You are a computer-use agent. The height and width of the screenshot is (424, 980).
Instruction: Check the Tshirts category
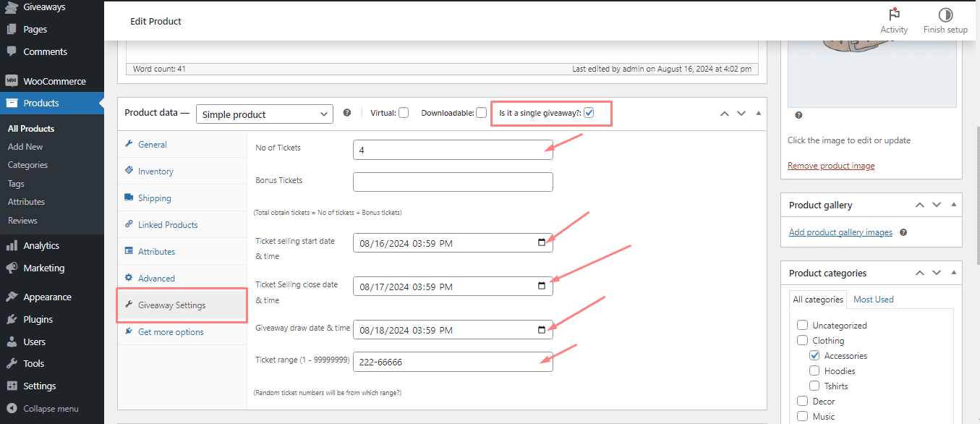(x=814, y=386)
